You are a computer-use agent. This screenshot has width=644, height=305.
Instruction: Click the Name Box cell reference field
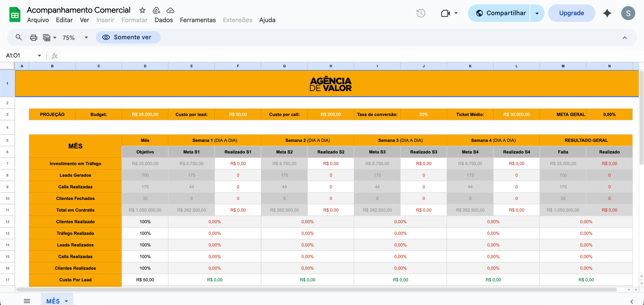20,55
